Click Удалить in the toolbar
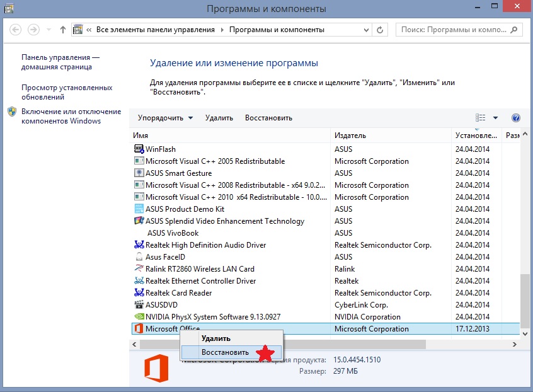 [x=219, y=118]
